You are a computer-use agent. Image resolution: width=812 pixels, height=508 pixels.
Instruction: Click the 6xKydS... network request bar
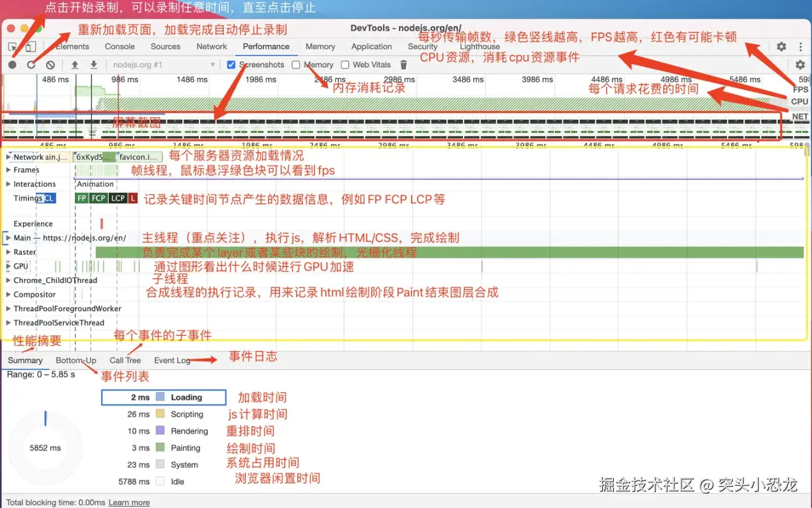pos(95,157)
